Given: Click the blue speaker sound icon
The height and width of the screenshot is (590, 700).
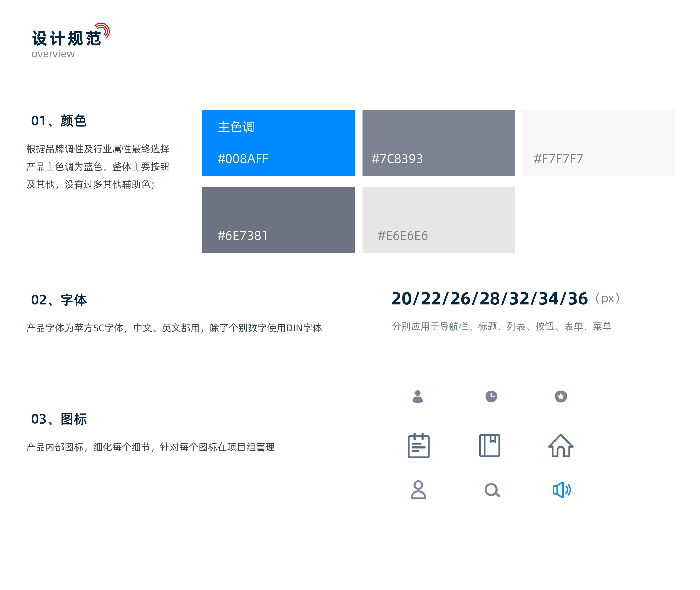Looking at the screenshot, I should 562,490.
